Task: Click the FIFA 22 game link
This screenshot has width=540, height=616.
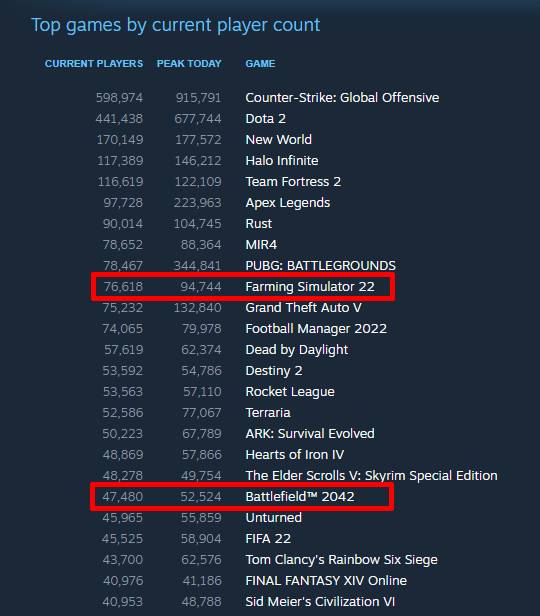Action: point(268,539)
